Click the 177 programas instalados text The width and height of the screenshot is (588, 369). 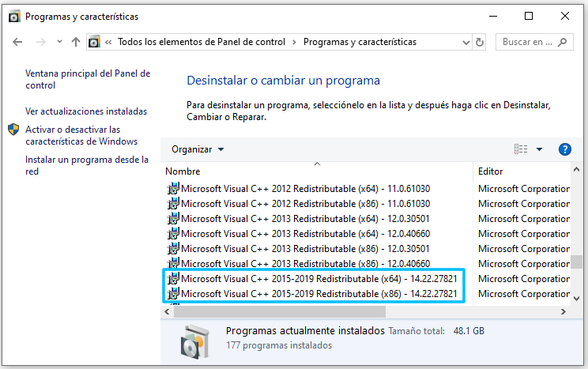(279, 345)
